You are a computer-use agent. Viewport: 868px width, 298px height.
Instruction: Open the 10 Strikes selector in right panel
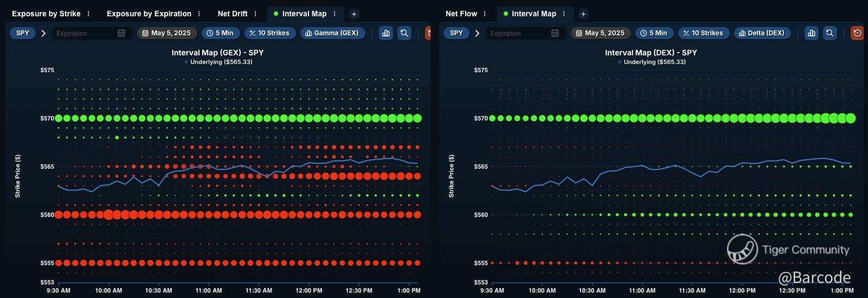703,33
